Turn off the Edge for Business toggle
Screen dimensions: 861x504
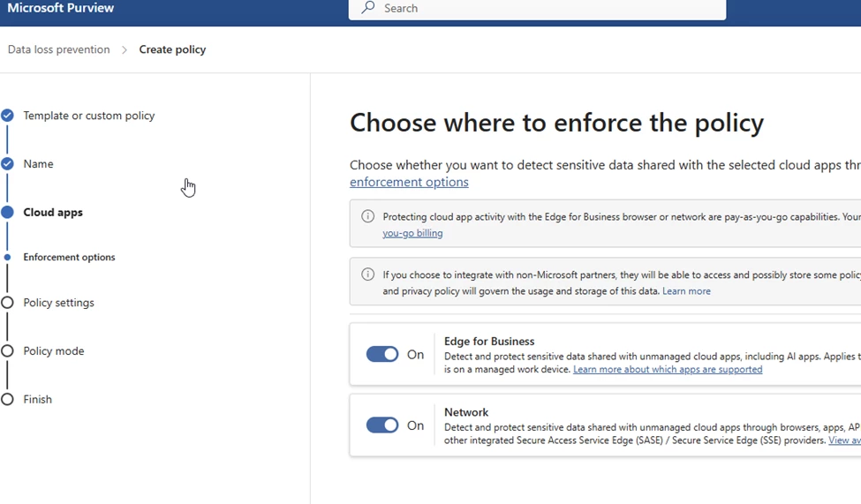click(382, 354)
